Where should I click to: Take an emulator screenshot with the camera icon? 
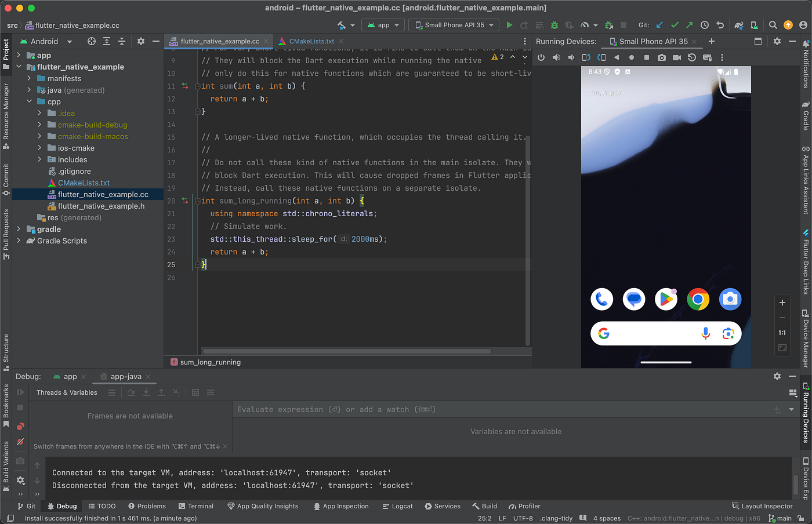coord(661,57)
